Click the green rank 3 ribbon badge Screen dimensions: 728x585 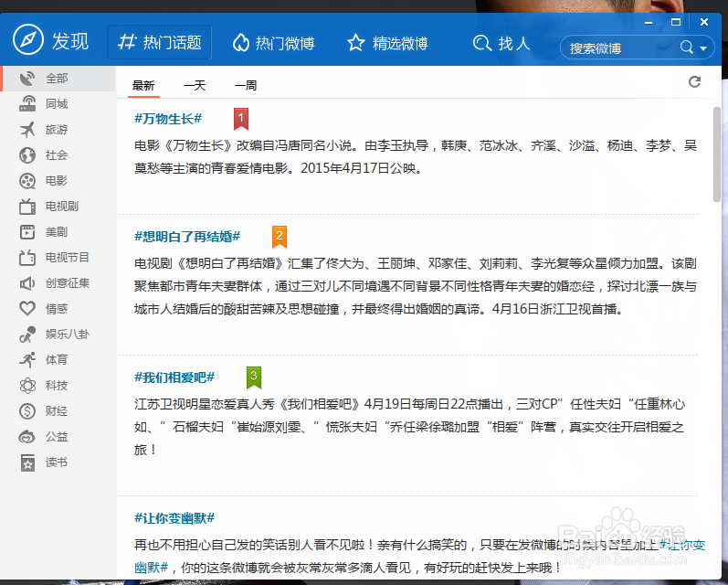pyautogui.click(x=254, y=378)
